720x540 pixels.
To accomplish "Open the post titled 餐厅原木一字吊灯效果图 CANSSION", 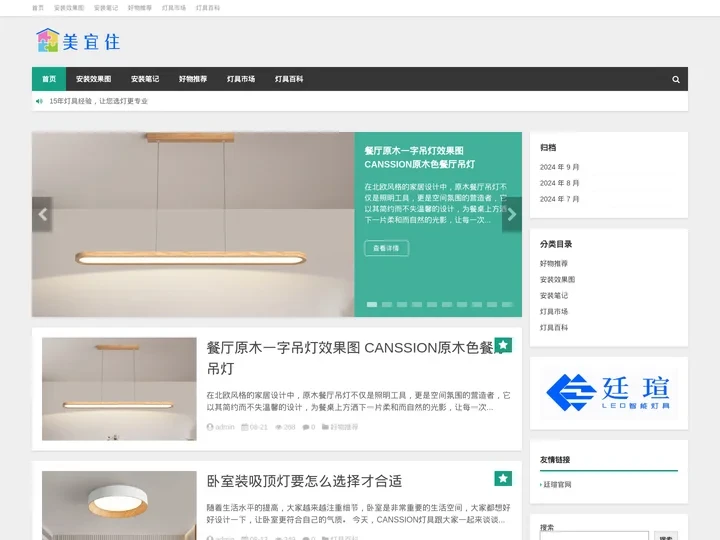I will click(354, 358).
